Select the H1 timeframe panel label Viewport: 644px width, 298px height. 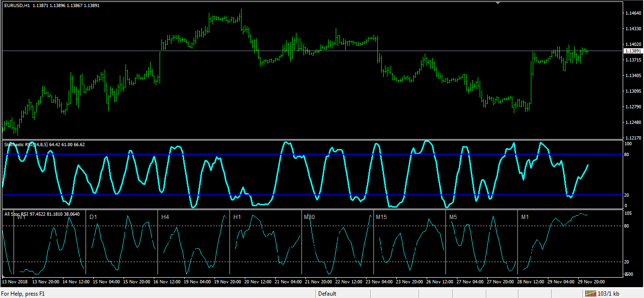237,217
